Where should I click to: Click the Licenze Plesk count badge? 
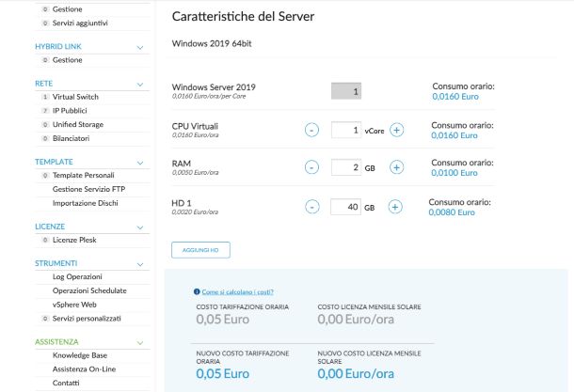pos(45,241)
